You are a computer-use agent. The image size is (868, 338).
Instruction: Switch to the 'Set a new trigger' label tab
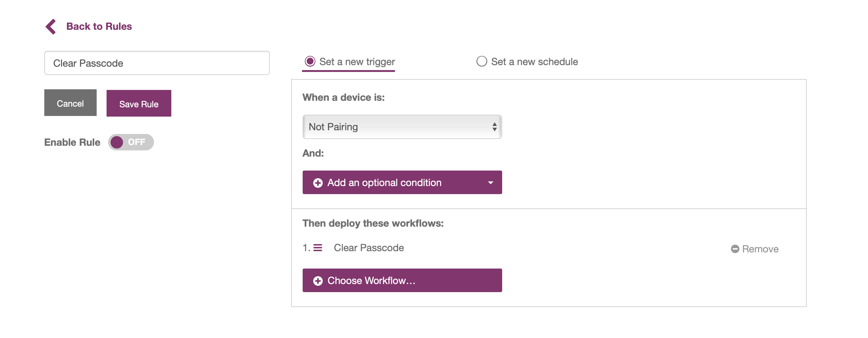point(357,62)
